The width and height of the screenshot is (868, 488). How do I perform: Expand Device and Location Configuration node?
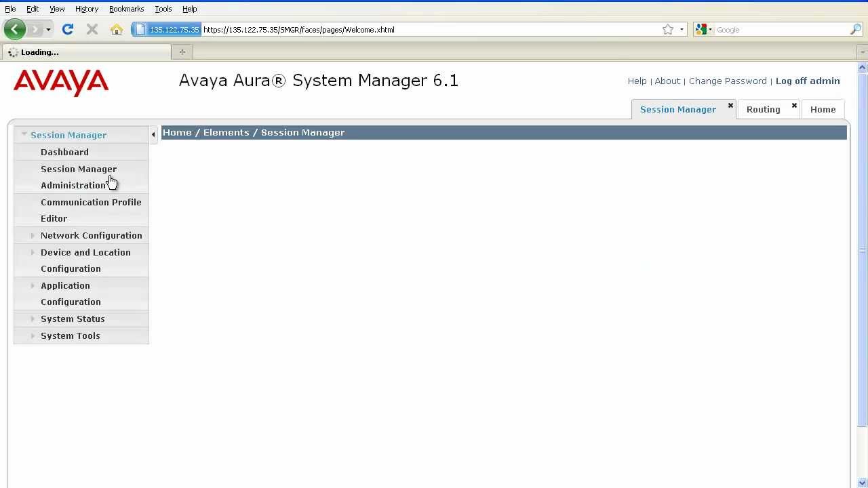(33, 252)
